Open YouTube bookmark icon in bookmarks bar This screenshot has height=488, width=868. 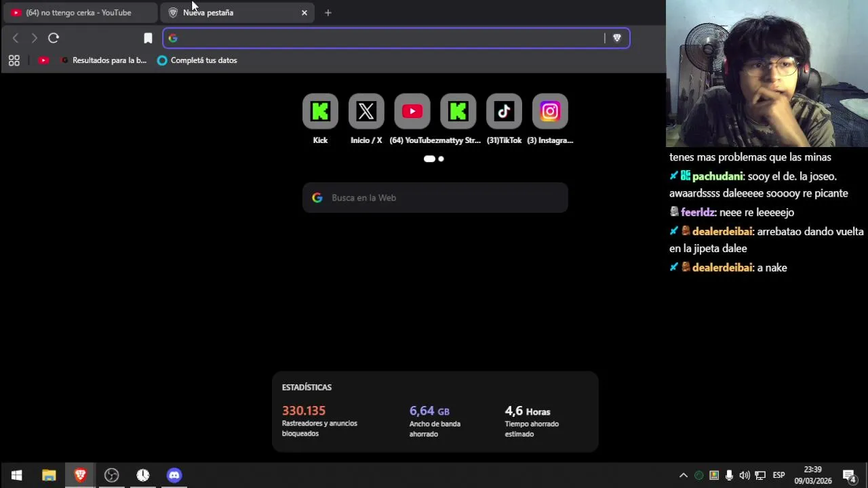pyautogui.click(x=43, y=60)
